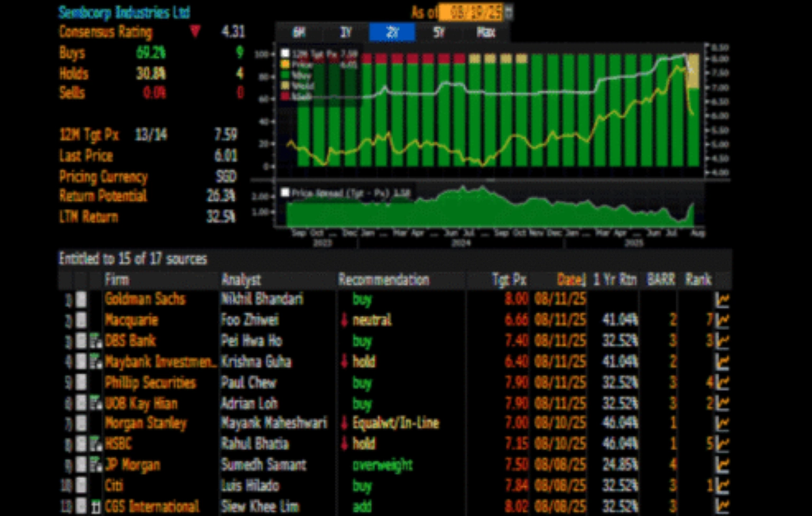812x516 pixels.
Task: Switch chart range to Max
Action: tap(485, 33)
